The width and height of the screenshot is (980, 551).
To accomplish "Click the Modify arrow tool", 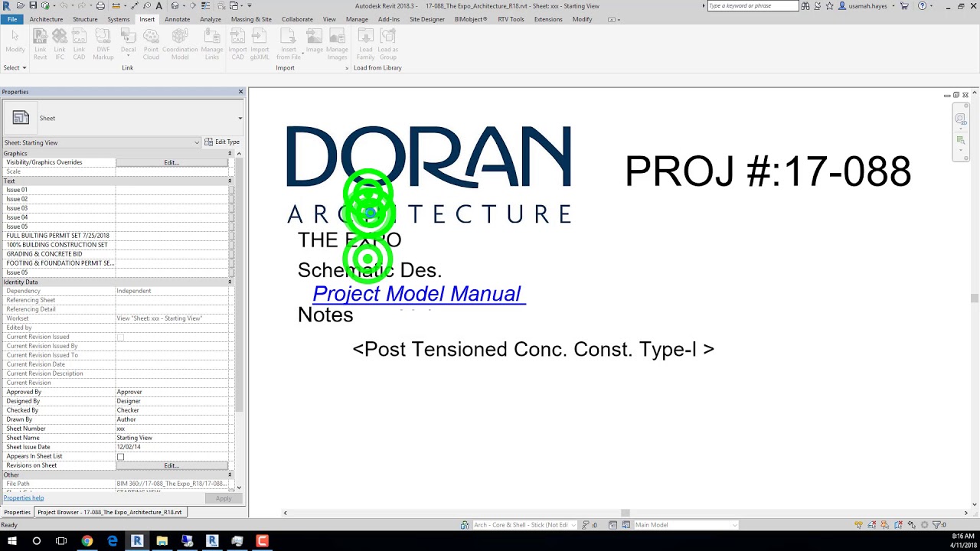I will pos(15,41).
